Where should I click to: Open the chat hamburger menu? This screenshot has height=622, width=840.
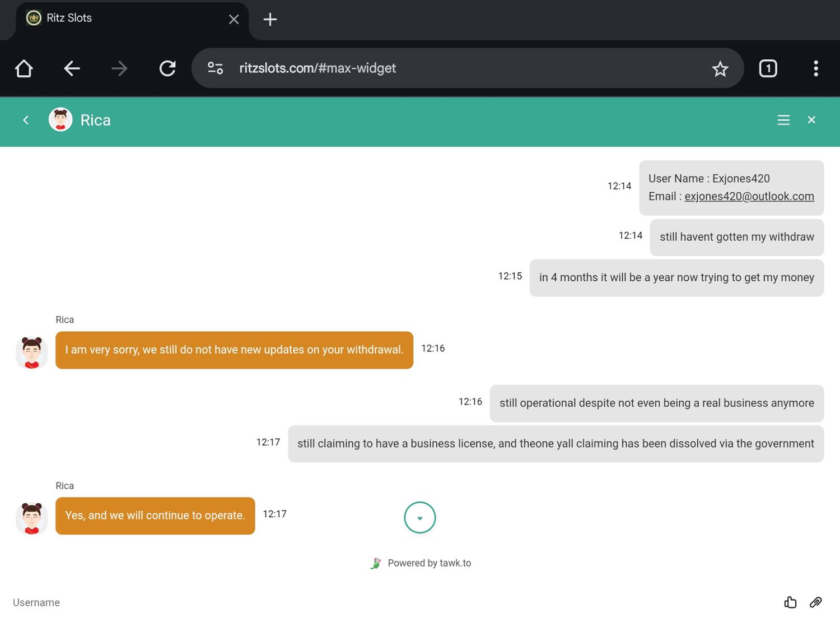tap(783, 120)
